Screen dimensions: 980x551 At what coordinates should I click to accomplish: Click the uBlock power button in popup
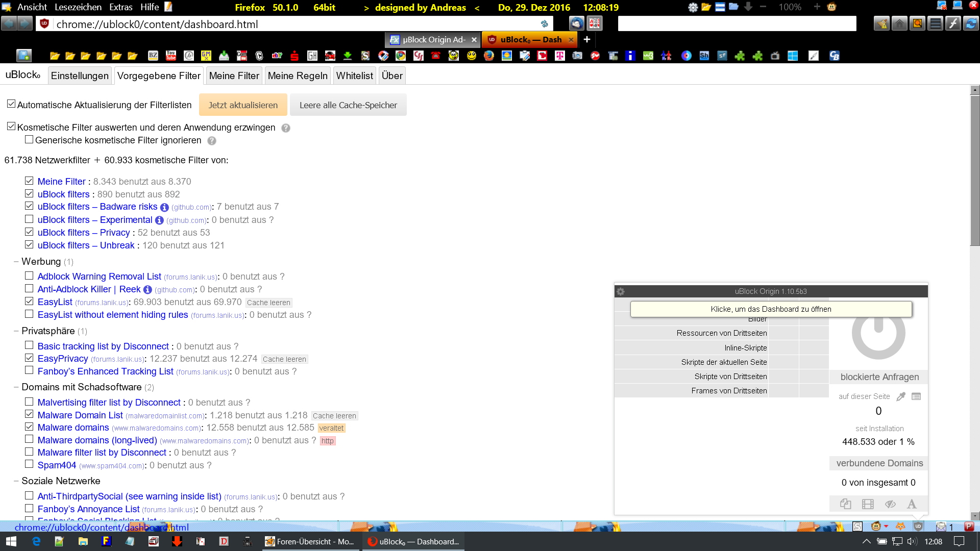click(878, 334)
